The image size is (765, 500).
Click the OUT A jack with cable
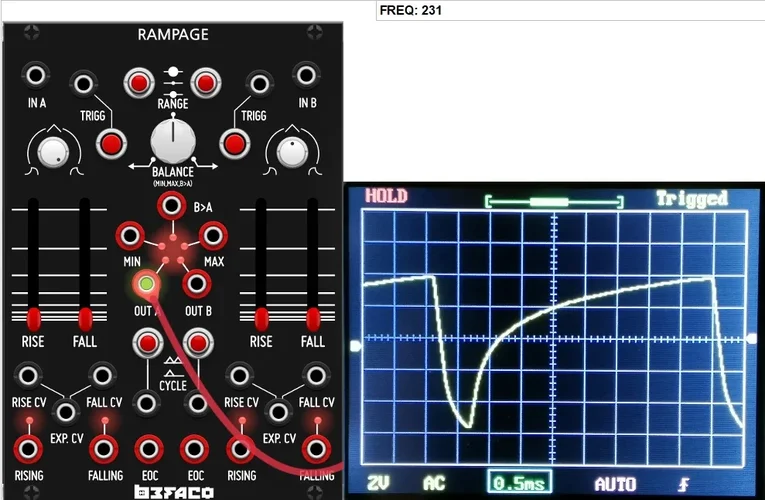pos(146,283)
